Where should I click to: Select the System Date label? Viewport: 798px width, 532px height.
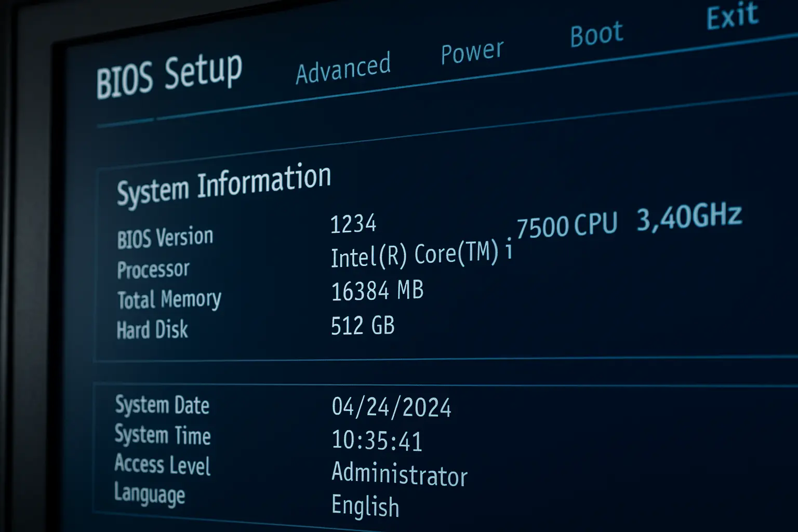click(162, 405)
